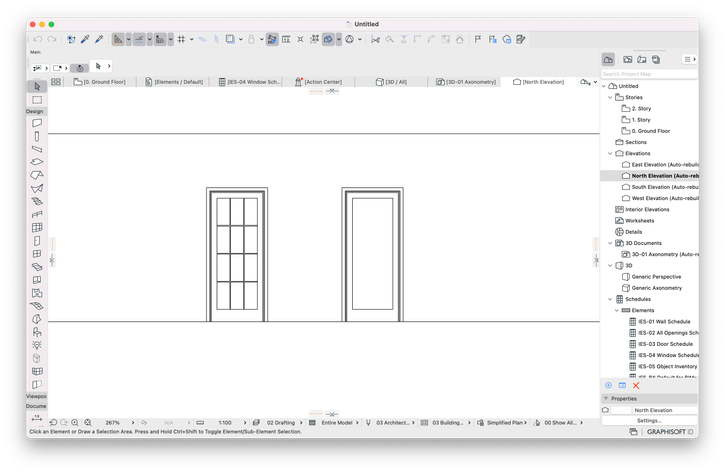This screenshot has width=725, height=473.
Task: Open the IES-04 Window Schedule tab
Action: tap(250, 82)
